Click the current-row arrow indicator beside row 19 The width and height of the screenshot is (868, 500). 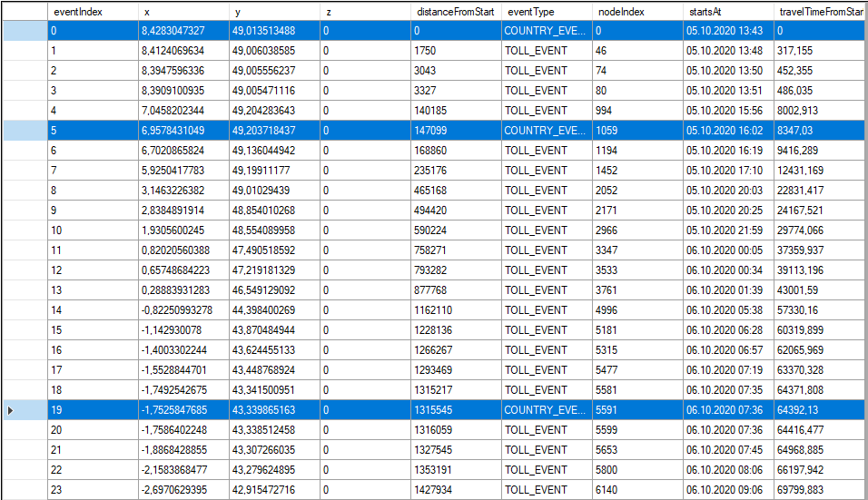pyautogui.click(x=11, y=410)
